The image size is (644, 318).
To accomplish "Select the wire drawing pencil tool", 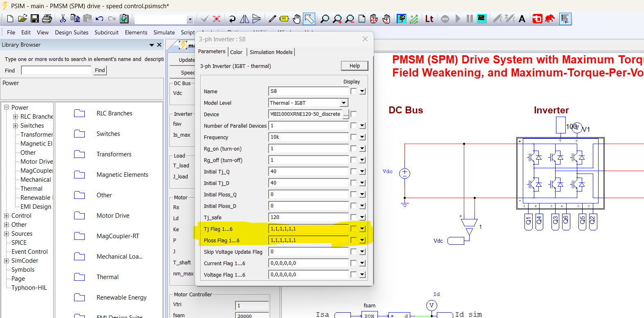I will (x=272, y=19).
